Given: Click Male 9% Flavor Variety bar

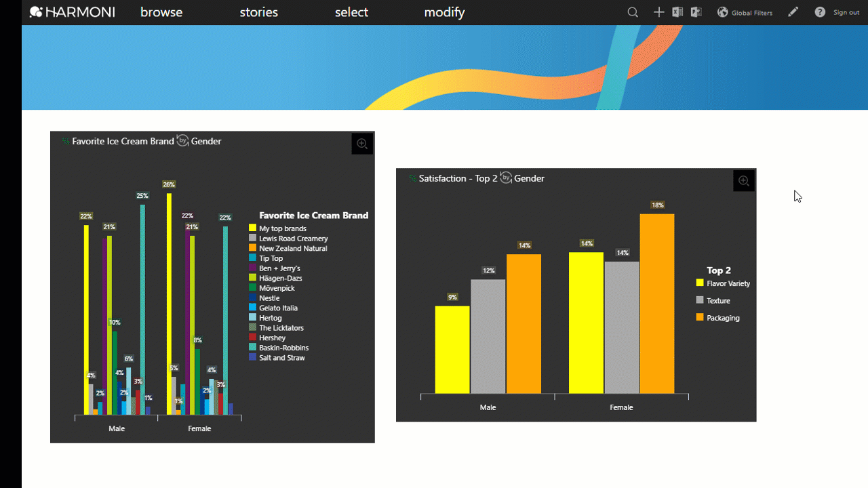Looking at the screenshot, I should [x=452, y=350].
